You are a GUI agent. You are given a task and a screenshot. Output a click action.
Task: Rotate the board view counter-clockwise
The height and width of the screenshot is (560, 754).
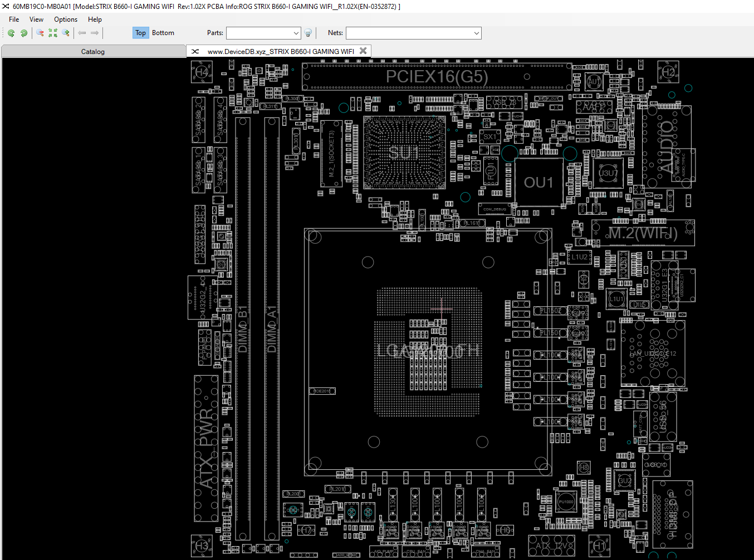click(11, 33)
